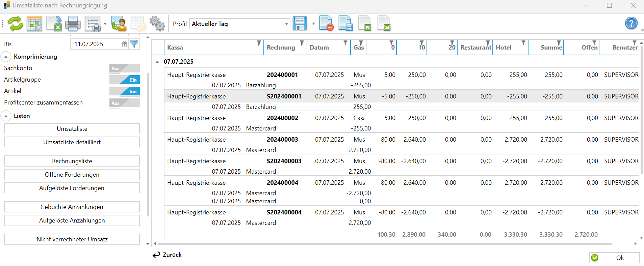Image resolution: width=644 pixels, height=266 pixels.
Task: Open the print preview dropdown arrow
Action: pyautogui.click(x=105, y=24)
